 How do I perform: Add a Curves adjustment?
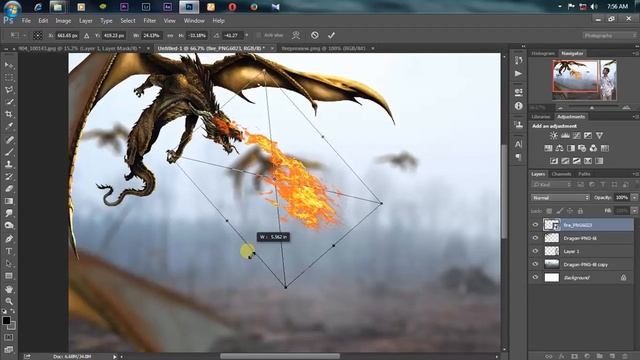coord(576,136)
